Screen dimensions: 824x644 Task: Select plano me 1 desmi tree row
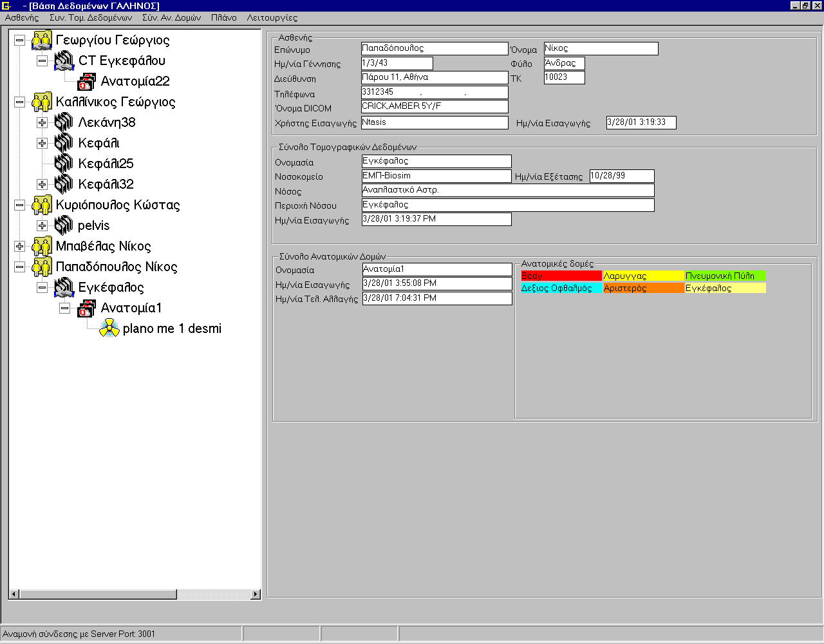tap(172, 328)
